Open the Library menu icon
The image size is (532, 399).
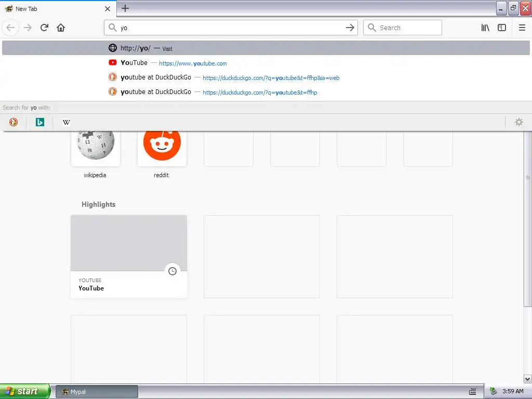tap(485, 28)
